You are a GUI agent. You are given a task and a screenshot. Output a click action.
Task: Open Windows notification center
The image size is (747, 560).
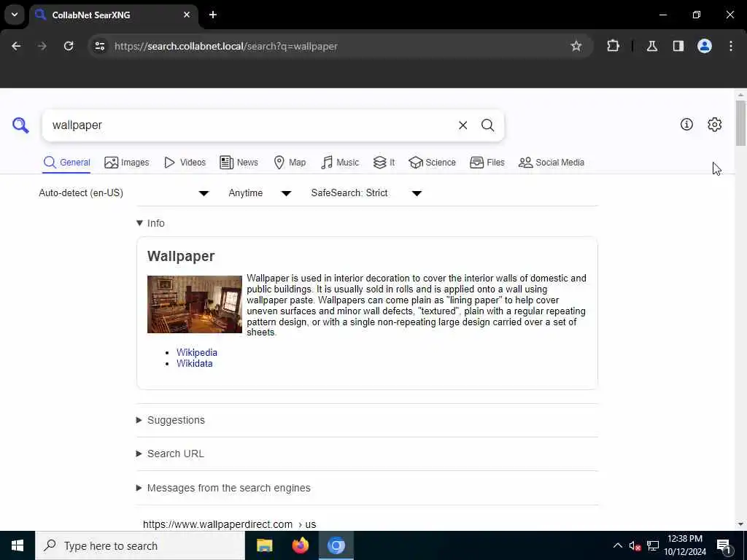point(724,545)
